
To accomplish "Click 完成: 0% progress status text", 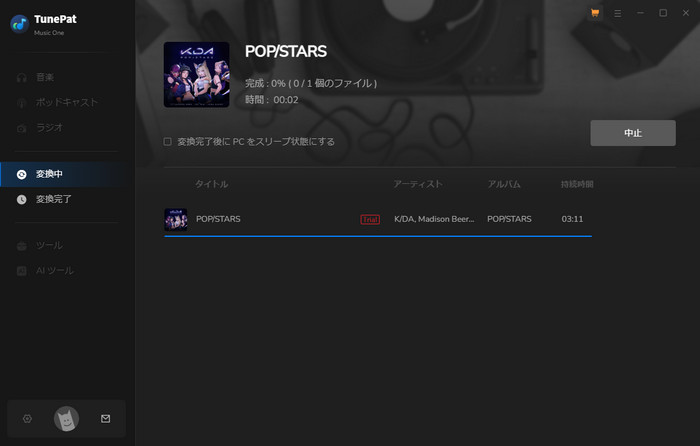I will [311, 83].
